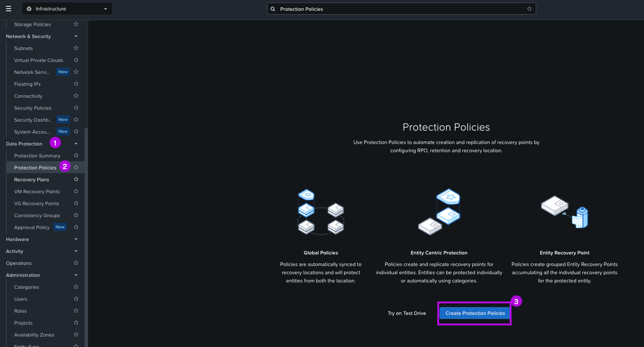Star the VM Recovery Points entry
644x347 pixels.
click(76, 191)
